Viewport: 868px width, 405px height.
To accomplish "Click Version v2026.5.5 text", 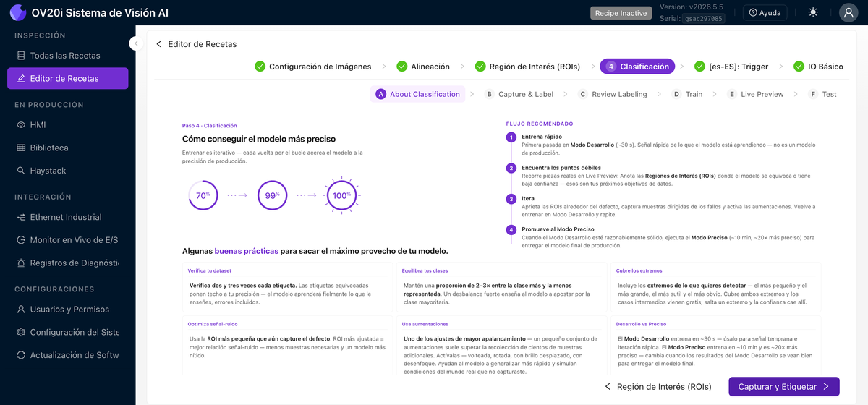I will coord(691,7).
